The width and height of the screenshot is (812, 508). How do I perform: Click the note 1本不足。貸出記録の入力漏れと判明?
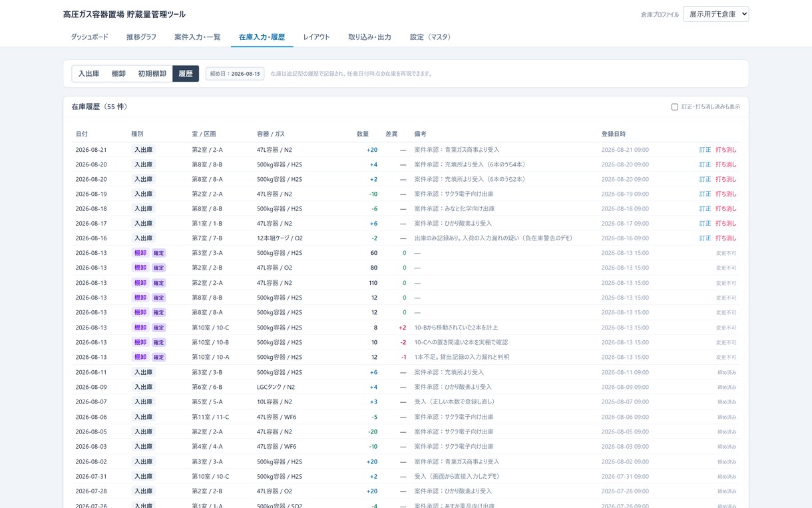click(461, 357)
